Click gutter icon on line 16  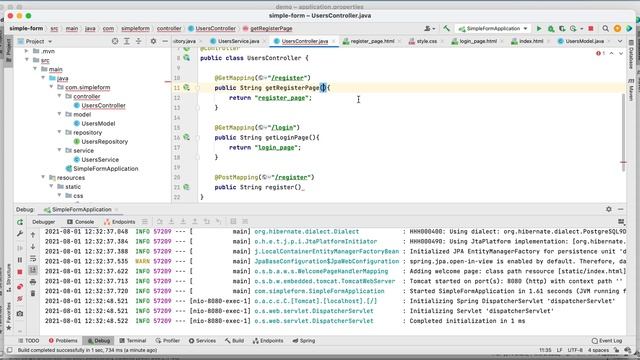pos(187,137)
